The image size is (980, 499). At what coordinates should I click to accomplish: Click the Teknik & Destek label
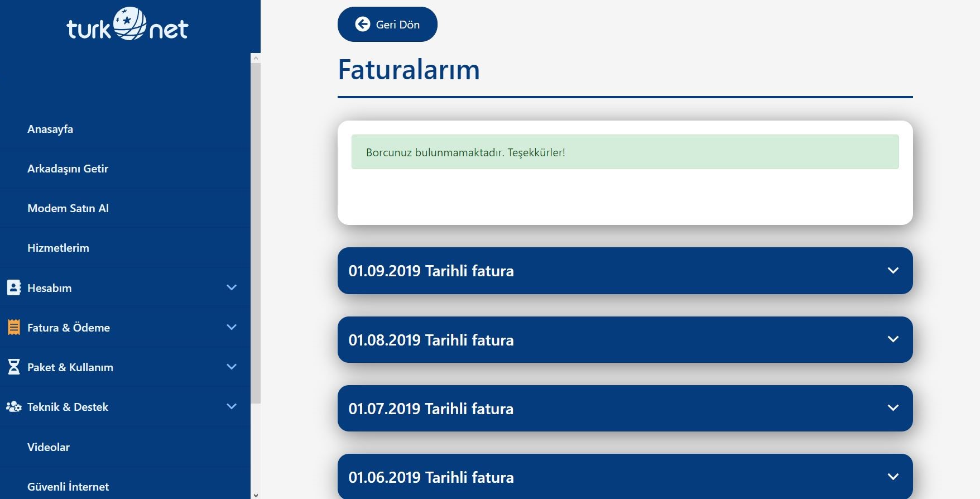click(68, 407)
